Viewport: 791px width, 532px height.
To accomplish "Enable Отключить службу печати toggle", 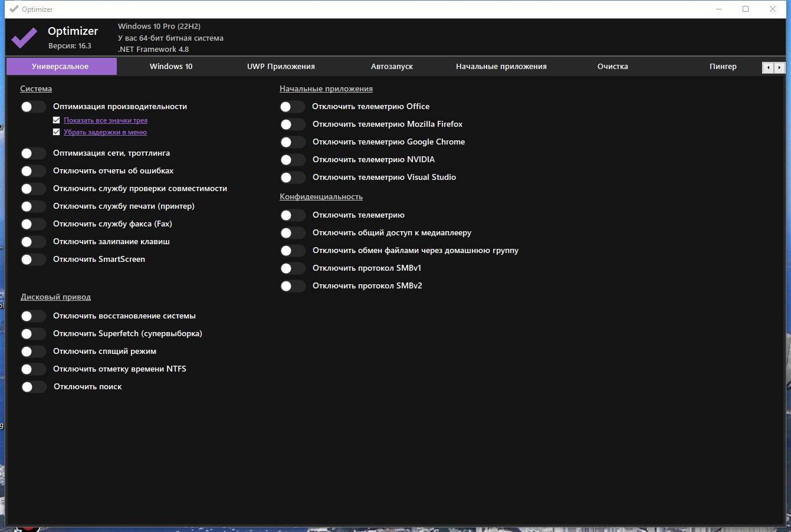I will 33,206.
